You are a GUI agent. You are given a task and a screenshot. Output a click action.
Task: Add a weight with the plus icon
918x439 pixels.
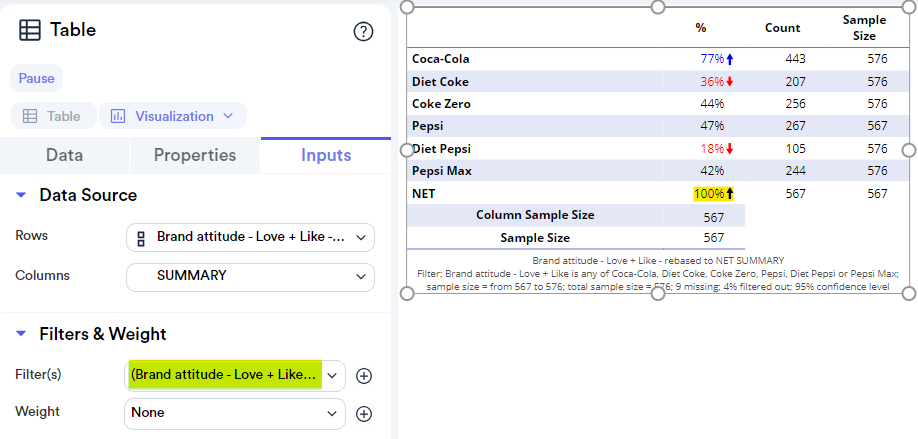click(364, 414)
